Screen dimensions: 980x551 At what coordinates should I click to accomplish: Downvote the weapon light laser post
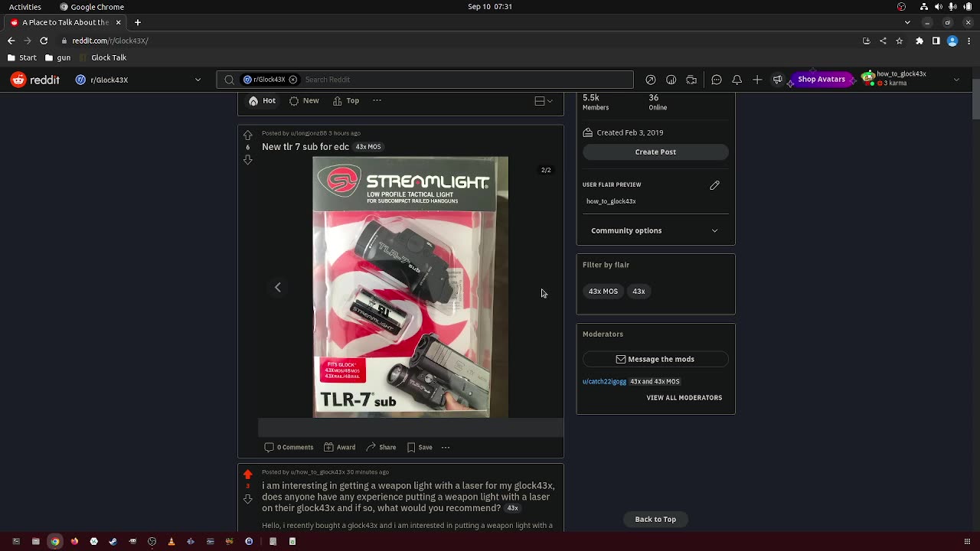pos(247,499)
